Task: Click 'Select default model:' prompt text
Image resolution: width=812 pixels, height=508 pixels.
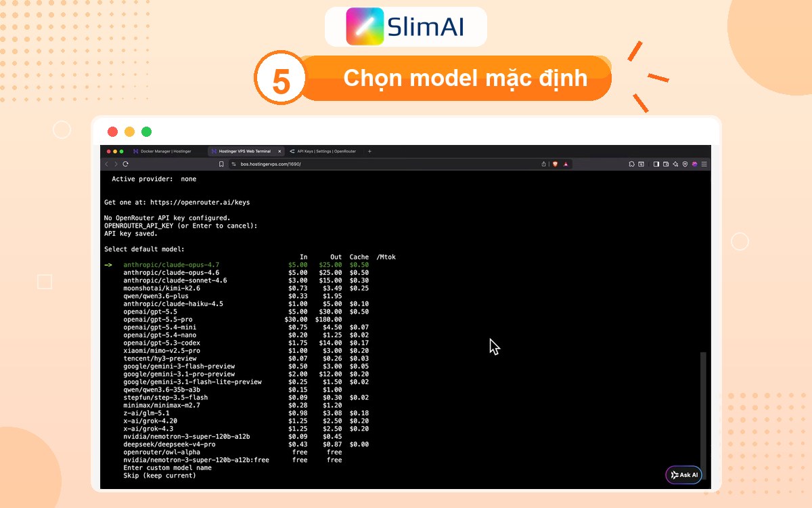Action: (x=144, y=249)
